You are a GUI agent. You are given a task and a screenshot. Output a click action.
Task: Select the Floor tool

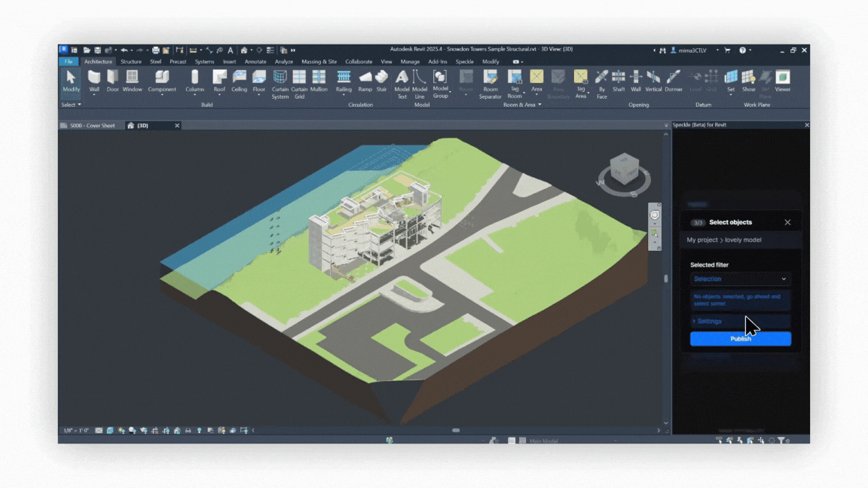pos(258,81)
